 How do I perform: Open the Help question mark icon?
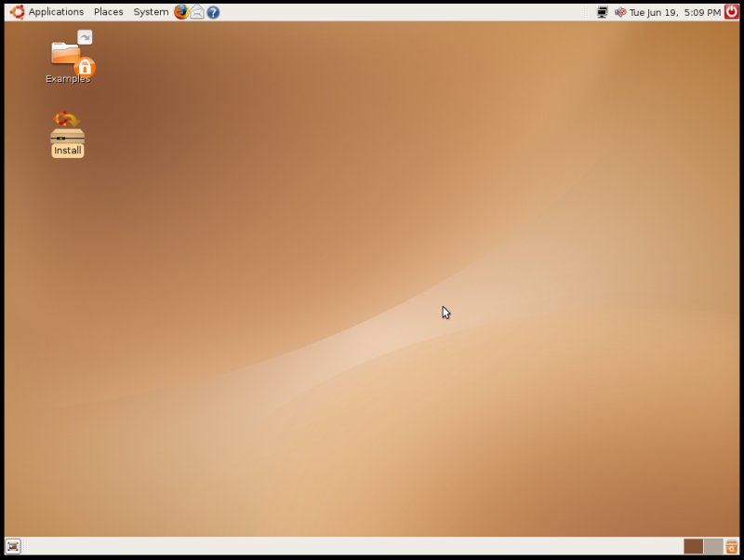click(212, 12)
